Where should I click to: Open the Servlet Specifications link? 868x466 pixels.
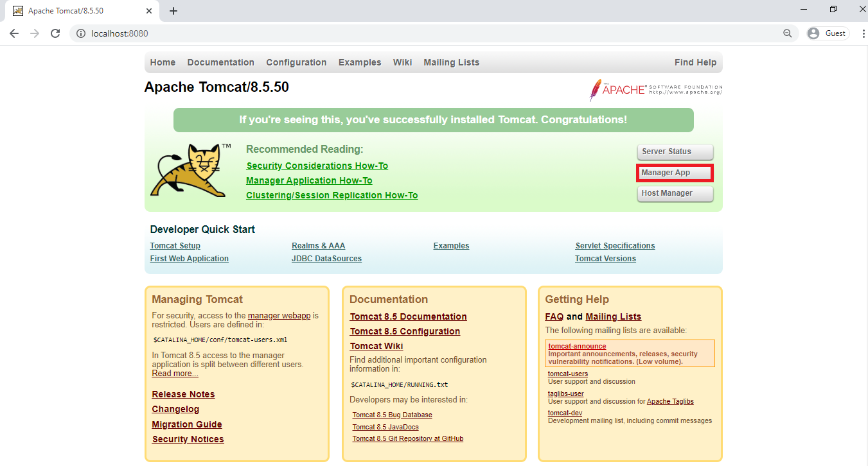pyautogui.click(x=615, y=246)
